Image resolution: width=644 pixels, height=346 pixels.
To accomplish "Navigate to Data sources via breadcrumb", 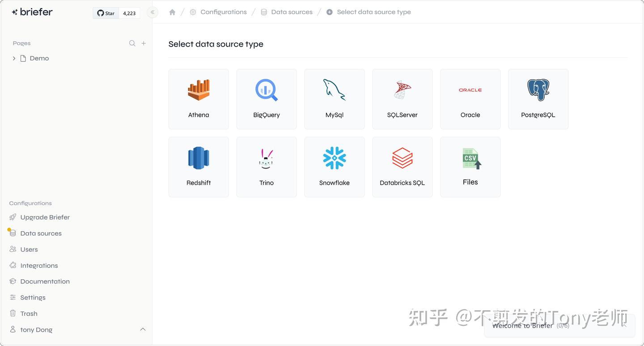I will pos(292,12).
